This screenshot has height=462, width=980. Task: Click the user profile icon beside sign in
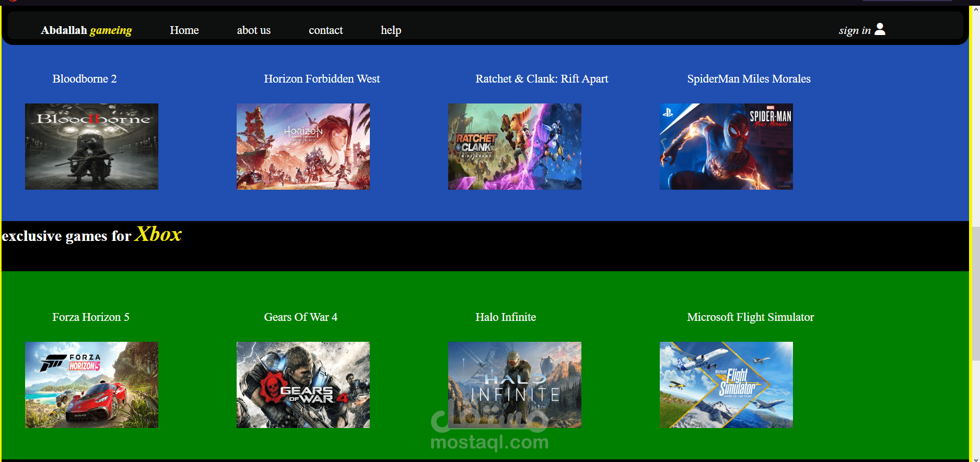(x=880, y=29)
